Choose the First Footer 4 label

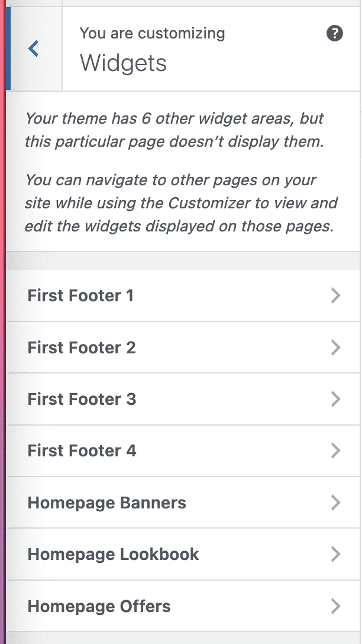(82, 451)
